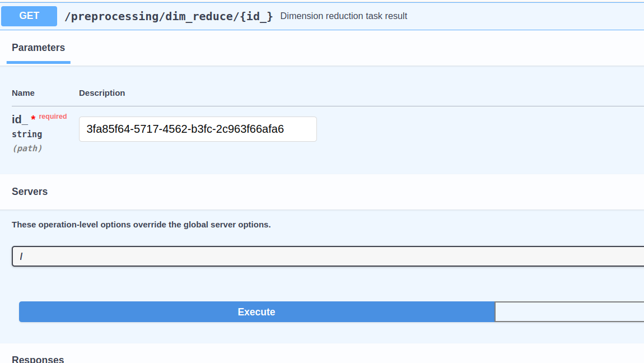This screenshot has width=644, height=363.
Task: Click the Name column header
Action: pyautogui.click(x=23, y=93)
